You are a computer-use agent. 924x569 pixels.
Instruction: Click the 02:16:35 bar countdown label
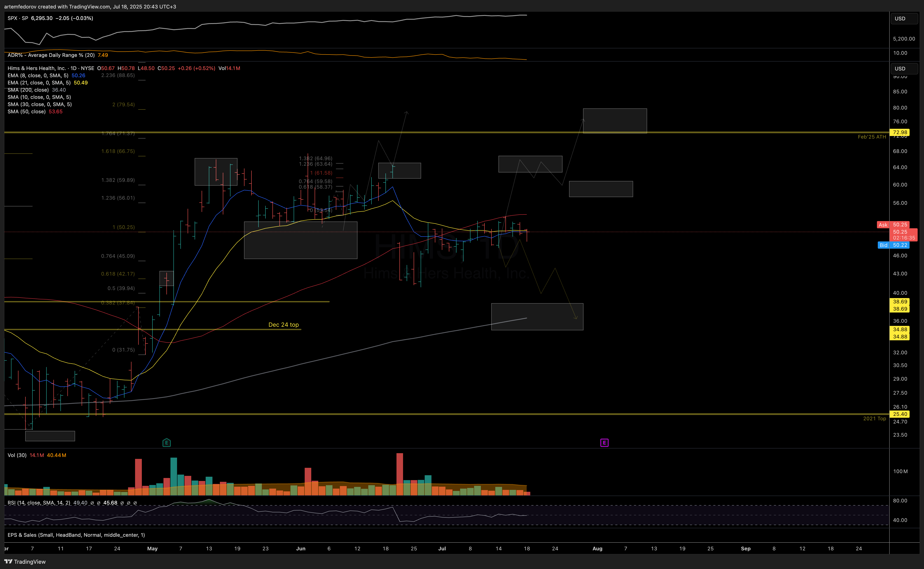904,238
